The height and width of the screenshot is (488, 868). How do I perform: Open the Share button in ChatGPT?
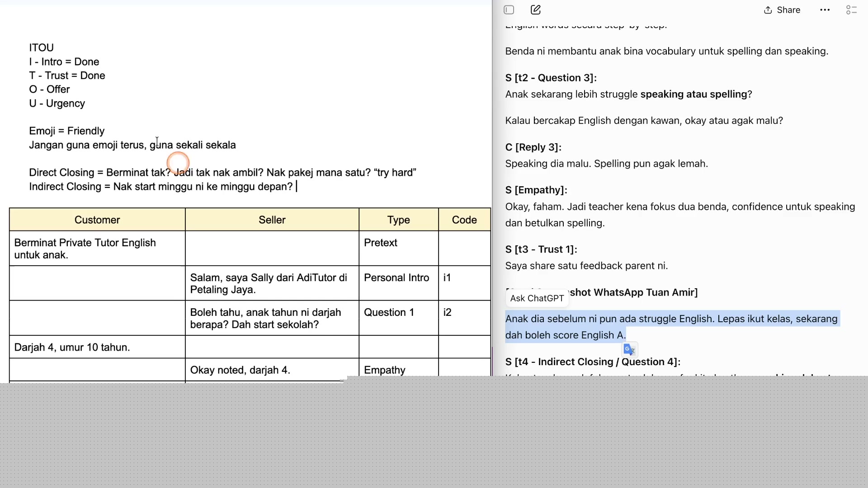(782, 10)
